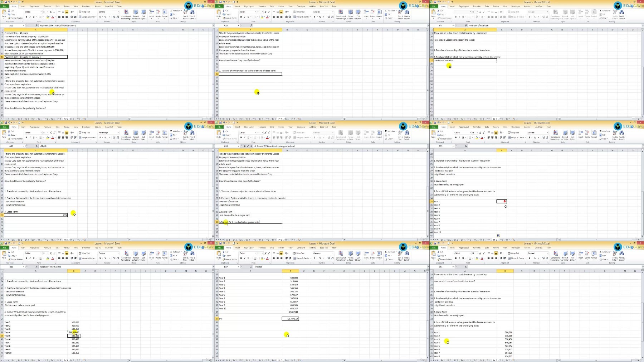Viewport: 644px width, 362px height.
Task: Toggle Align Left in the A33 window
Action: coord(274,137)
